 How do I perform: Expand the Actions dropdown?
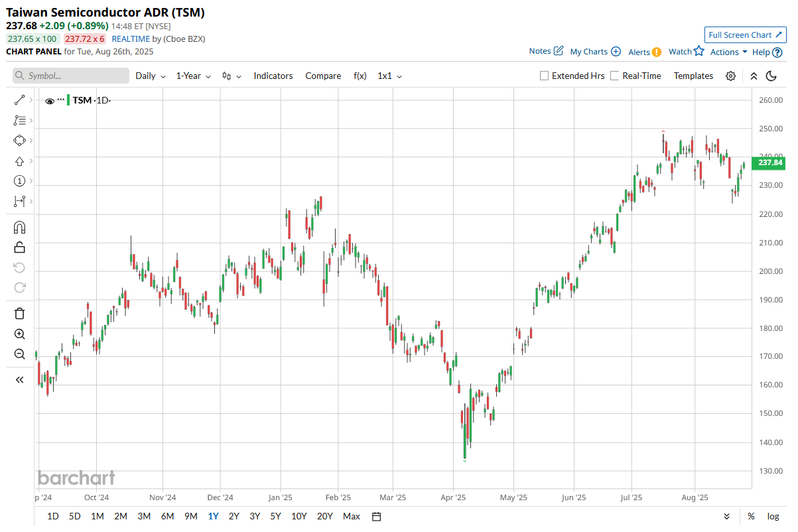coord(729,52)
